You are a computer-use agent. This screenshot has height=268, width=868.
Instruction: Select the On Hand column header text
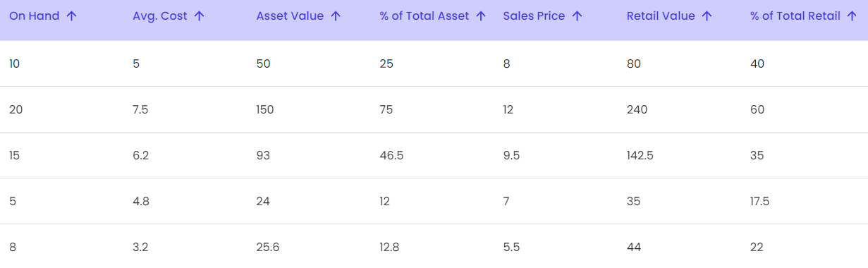[x=35, y=16]
